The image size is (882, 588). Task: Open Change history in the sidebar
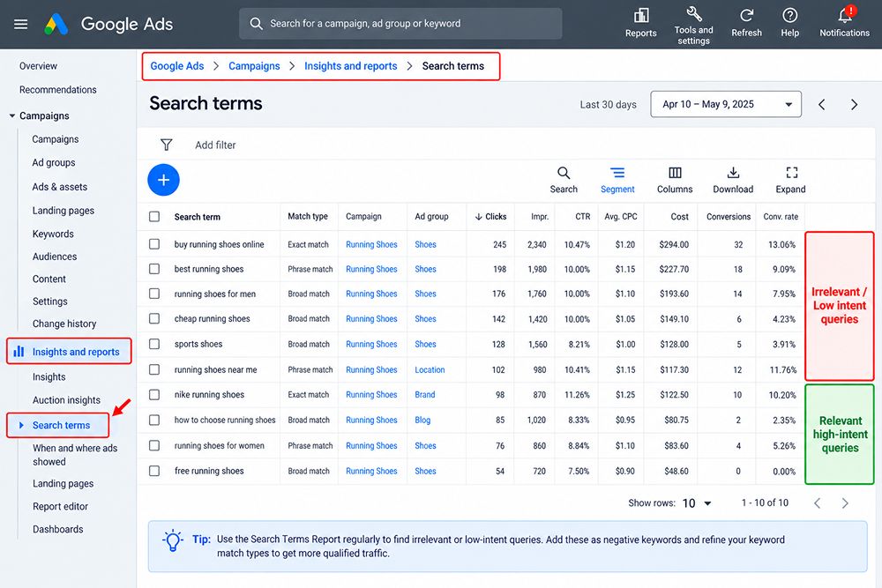tap(64, 324)
